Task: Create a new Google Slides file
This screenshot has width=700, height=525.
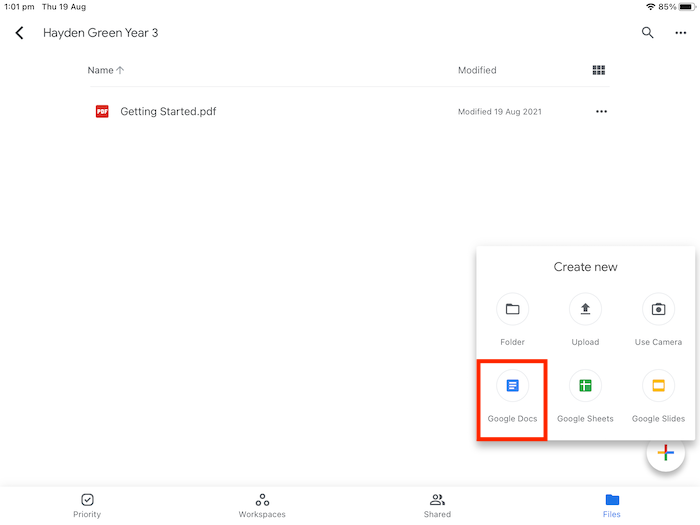Action: click(x=658, y=386)
